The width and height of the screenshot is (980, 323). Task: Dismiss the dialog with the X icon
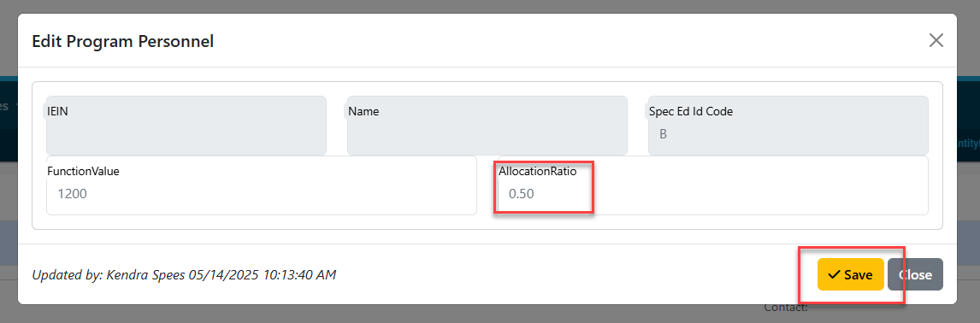click(x=936, y=41)
